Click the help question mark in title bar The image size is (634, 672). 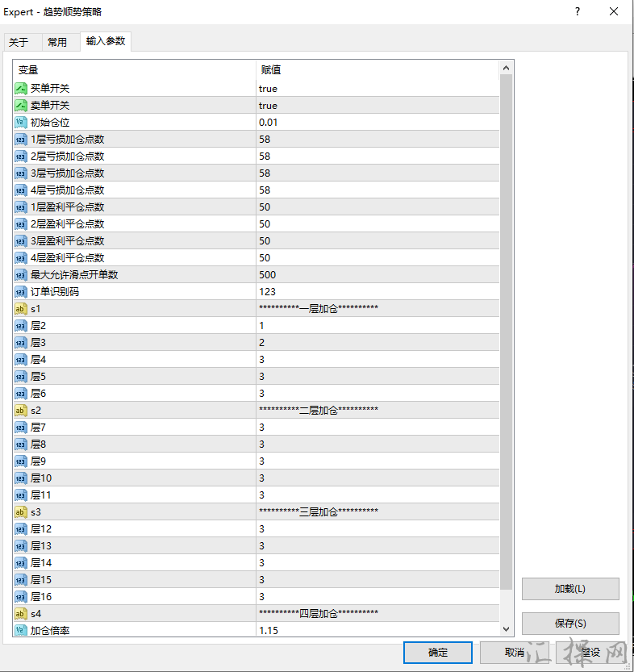(578, 12)
